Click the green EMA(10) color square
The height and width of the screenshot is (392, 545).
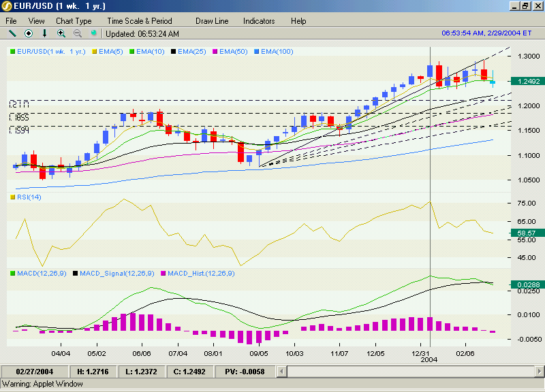pos(132,52)
